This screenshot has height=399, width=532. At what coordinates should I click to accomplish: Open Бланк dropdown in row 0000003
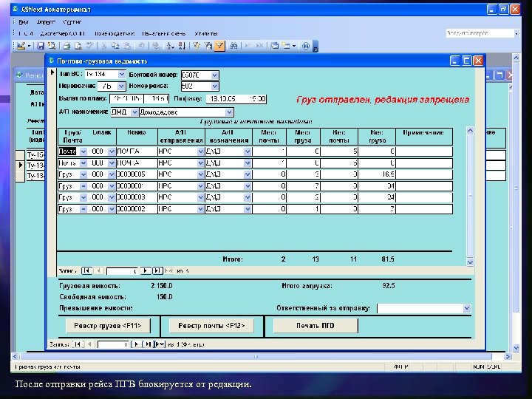coord(112,197)
